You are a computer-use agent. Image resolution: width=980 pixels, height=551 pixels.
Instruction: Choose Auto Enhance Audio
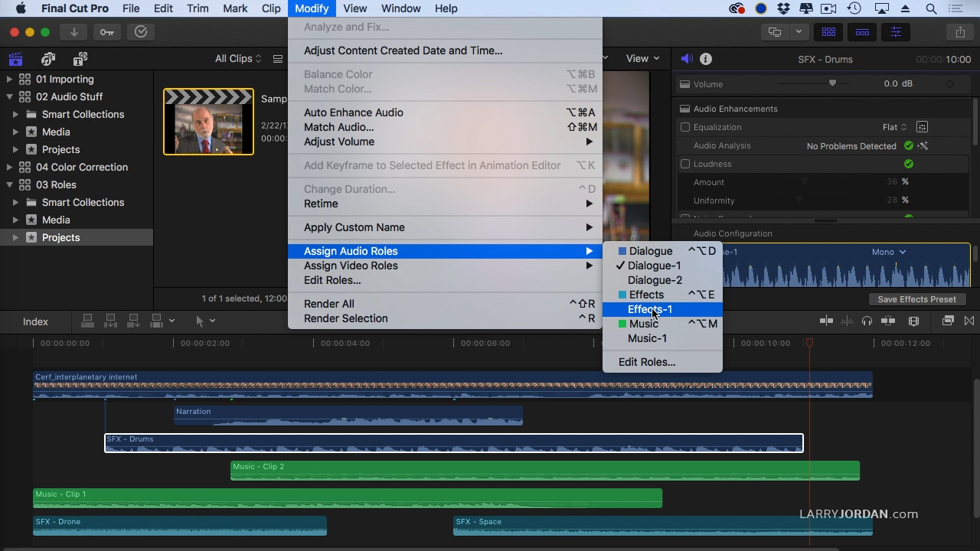coord(445,112)
